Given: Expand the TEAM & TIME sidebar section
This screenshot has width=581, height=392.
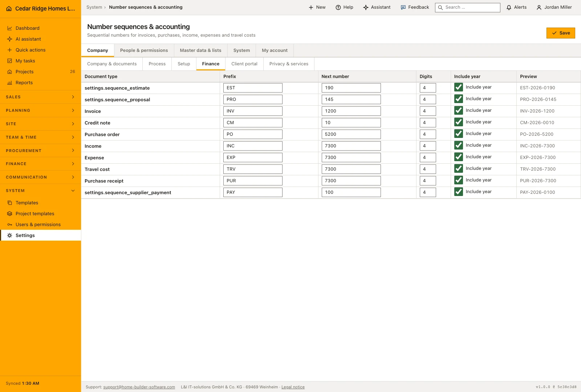Looking at the screenshot, I should [x=40, y=137].
